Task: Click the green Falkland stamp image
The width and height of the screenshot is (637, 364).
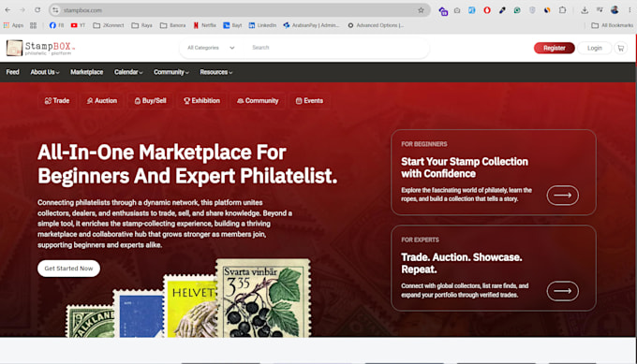Action: (90, 321)
